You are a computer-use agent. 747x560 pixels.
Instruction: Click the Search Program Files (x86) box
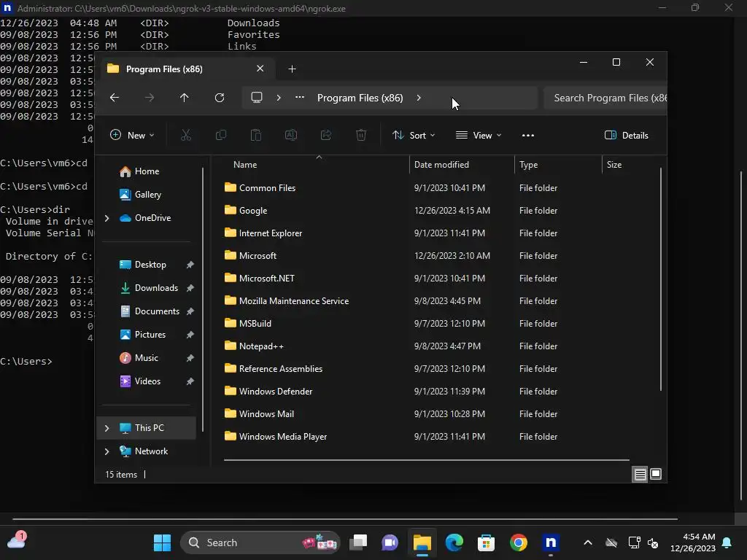click(605, 98)
